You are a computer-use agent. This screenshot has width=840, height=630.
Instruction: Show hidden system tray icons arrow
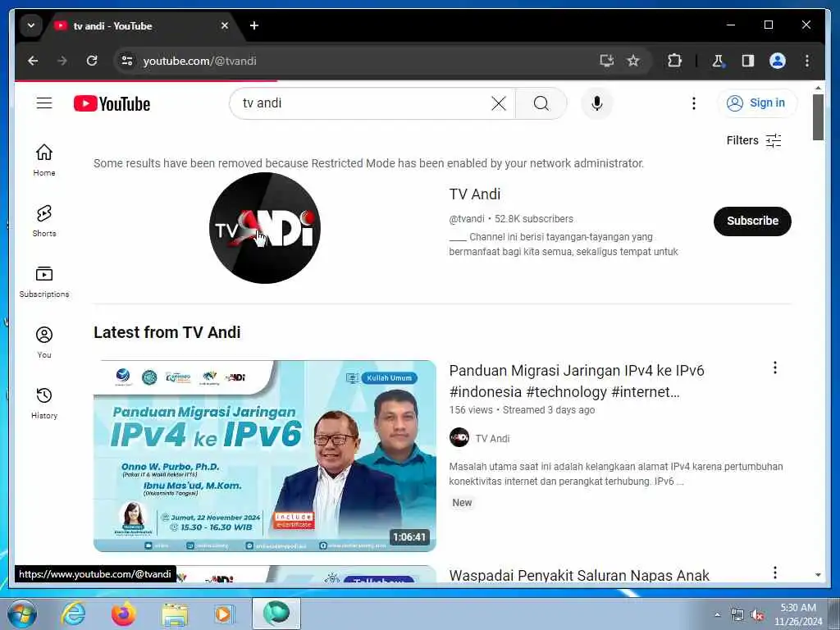(x=717, y=614)
